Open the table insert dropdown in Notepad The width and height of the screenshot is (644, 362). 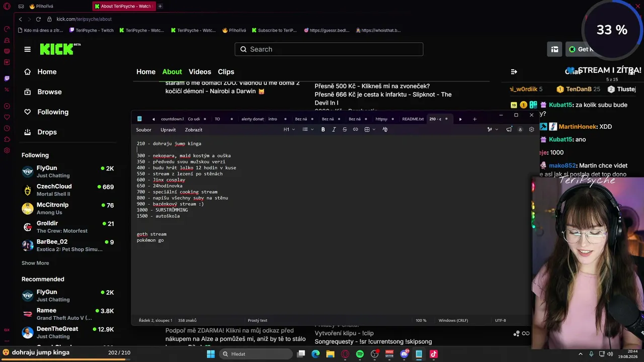click(x=370, y=130)
